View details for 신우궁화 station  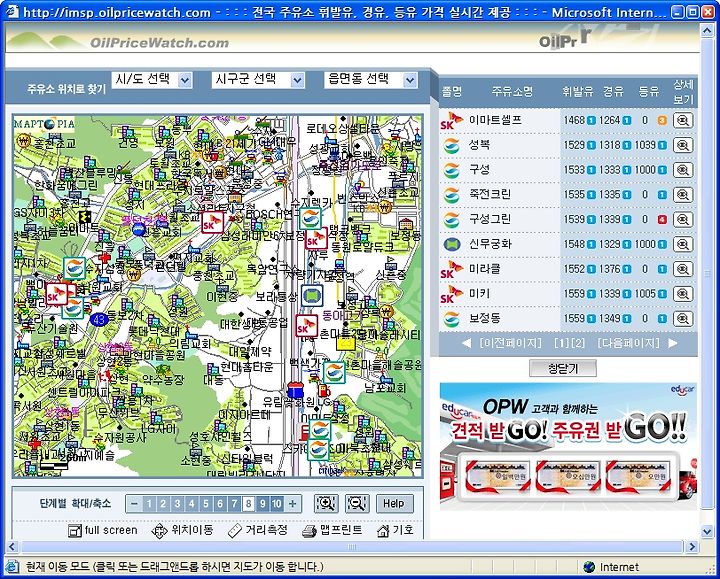point(683,245)
